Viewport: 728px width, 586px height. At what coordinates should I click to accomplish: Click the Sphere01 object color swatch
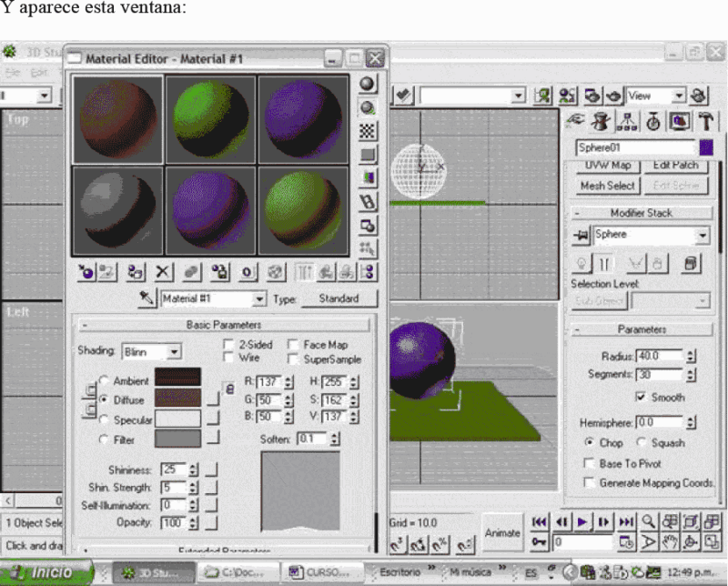[x=706, y=147]
